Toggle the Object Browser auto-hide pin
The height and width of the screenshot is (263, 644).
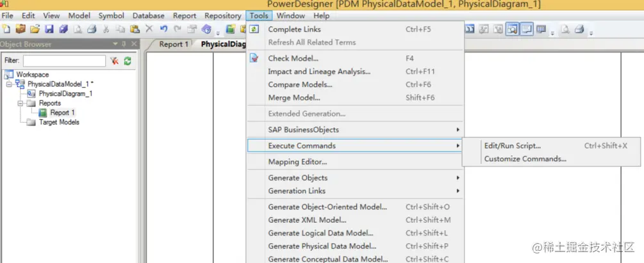click(x=124, y=44)
